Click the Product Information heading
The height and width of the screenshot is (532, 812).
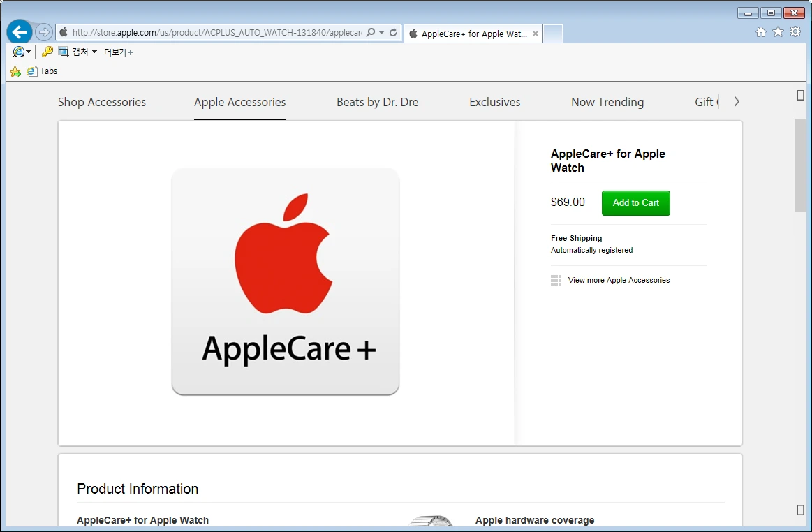coord(138,489)
